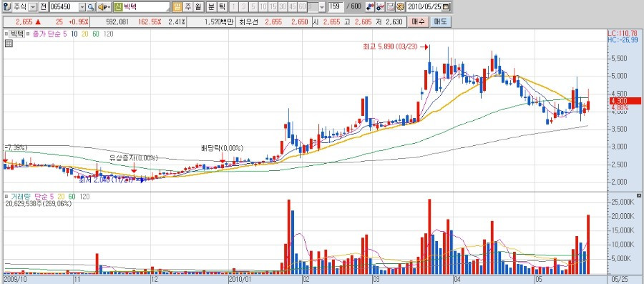Click the red-blue arrows chart toolbar icon
The height and width of the screenshot is (284, 644).
click(370, 7)
